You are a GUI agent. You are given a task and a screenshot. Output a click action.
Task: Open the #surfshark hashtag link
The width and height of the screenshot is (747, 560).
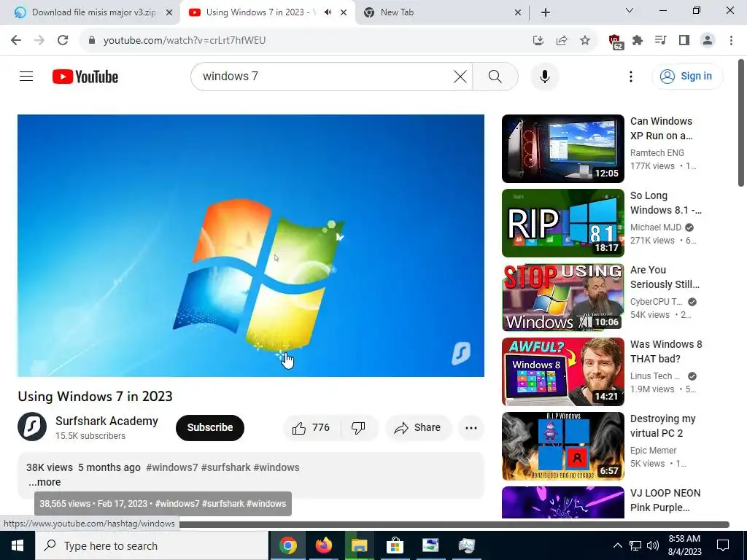click(x=226, y=467)
